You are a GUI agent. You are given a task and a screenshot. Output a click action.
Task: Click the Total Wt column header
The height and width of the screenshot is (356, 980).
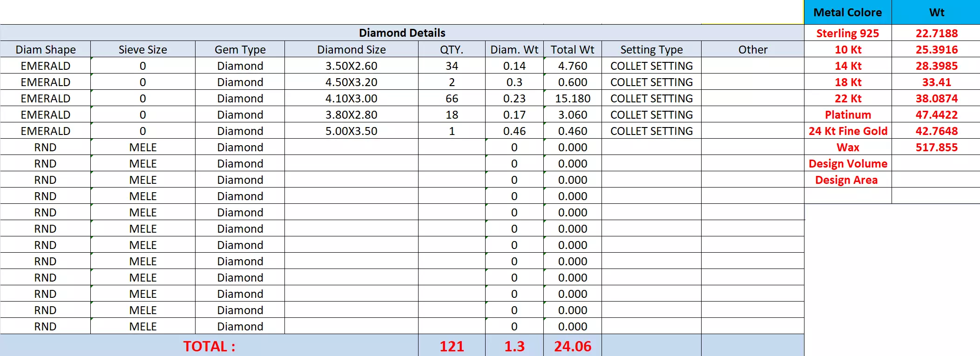point(573,49)
